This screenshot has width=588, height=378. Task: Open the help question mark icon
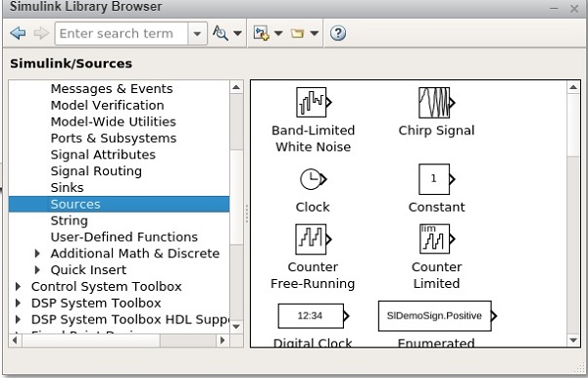pos(338,33)
